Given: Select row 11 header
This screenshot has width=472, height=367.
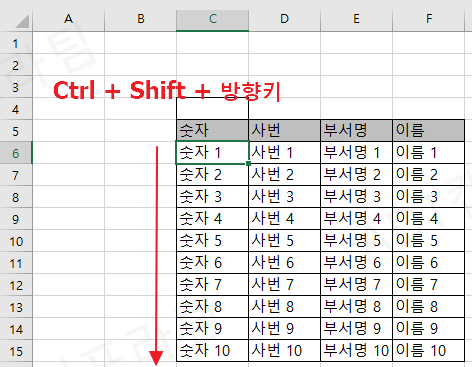Looking at the screenshot, I should (16, 263).
